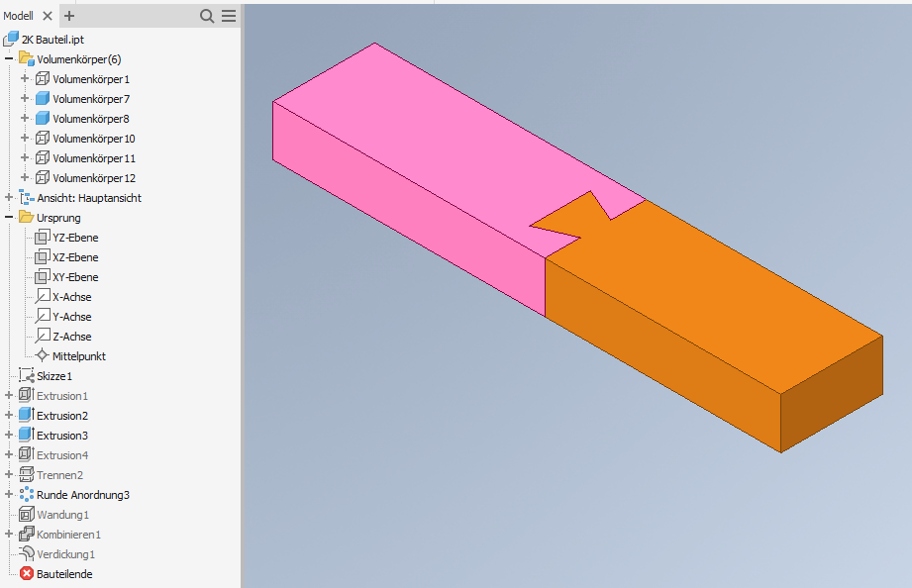Click the Runde Anordnung3 circular pattern icon
The image size is (912, 588).
(26, 494)
